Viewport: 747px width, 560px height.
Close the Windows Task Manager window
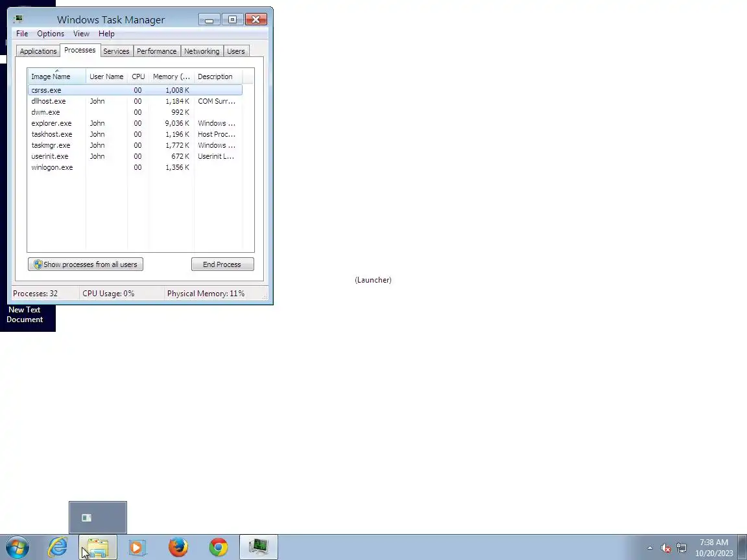[256, 19]
